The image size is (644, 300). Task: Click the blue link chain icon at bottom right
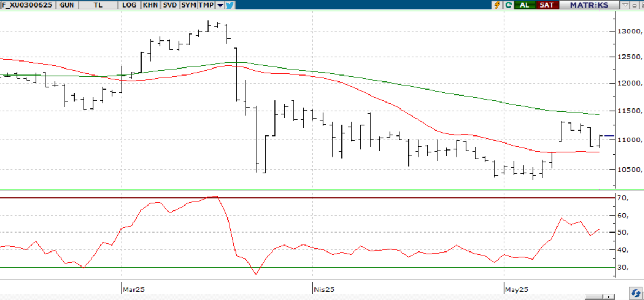click(x=635, y=293)
